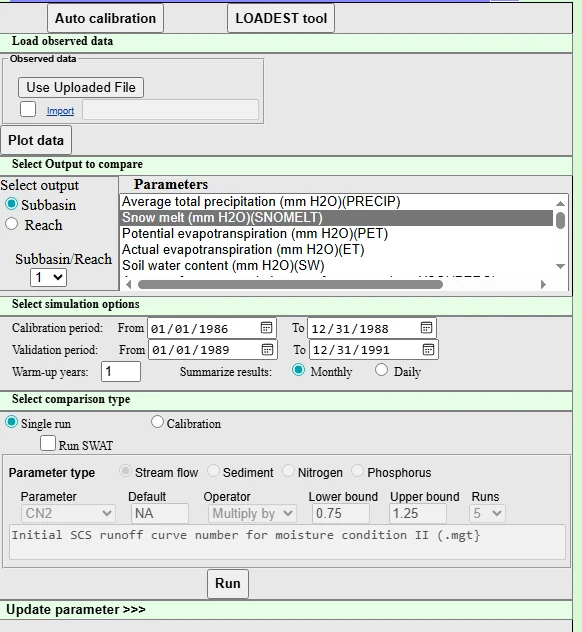Viewport: 582px width, 632px height.
Task: Click the parameters list horizontal scrollbar thumb
Action: coord(290,285)
